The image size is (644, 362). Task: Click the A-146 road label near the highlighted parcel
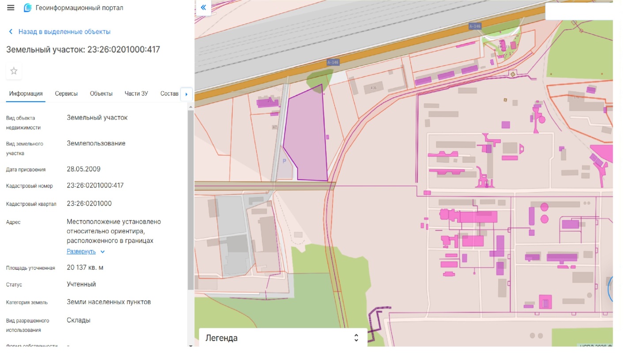tap(333, 62)
